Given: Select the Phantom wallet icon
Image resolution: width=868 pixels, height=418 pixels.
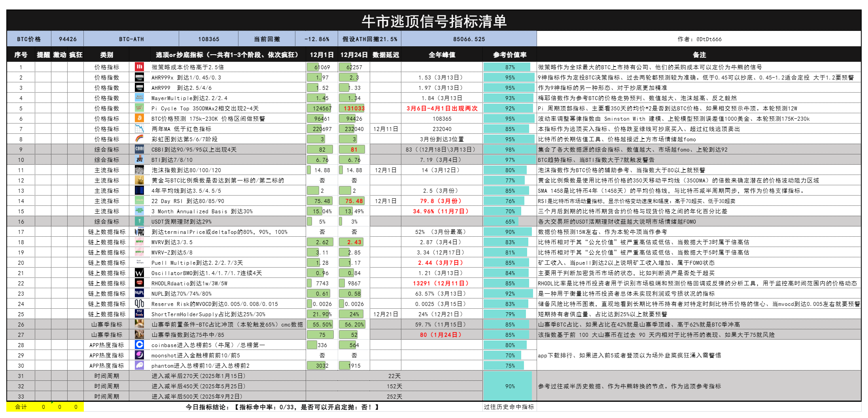Looking at the screenshot, I should [x=139, y=365].
